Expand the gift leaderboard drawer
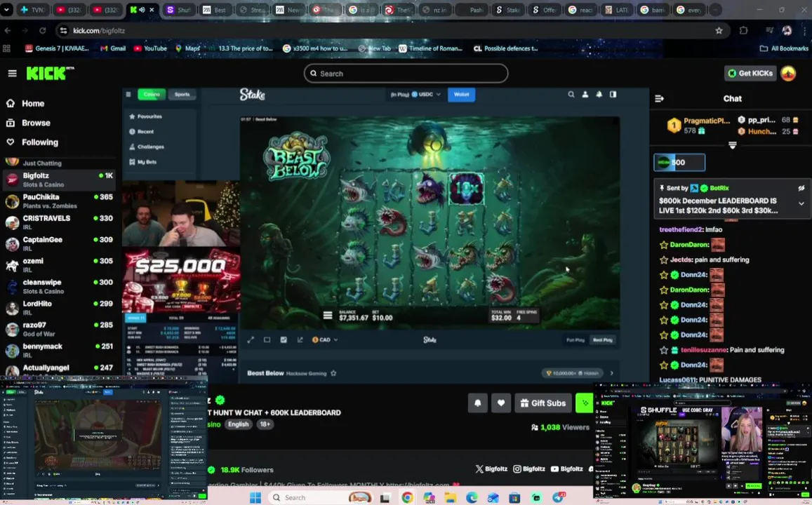812x505 pixels. 732,145
